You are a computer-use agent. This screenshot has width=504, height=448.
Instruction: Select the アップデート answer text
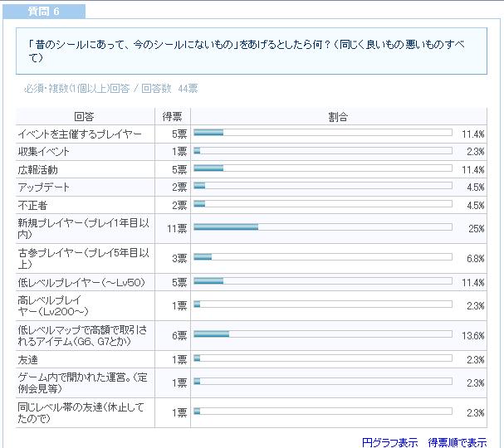click(x=44, y=187)
